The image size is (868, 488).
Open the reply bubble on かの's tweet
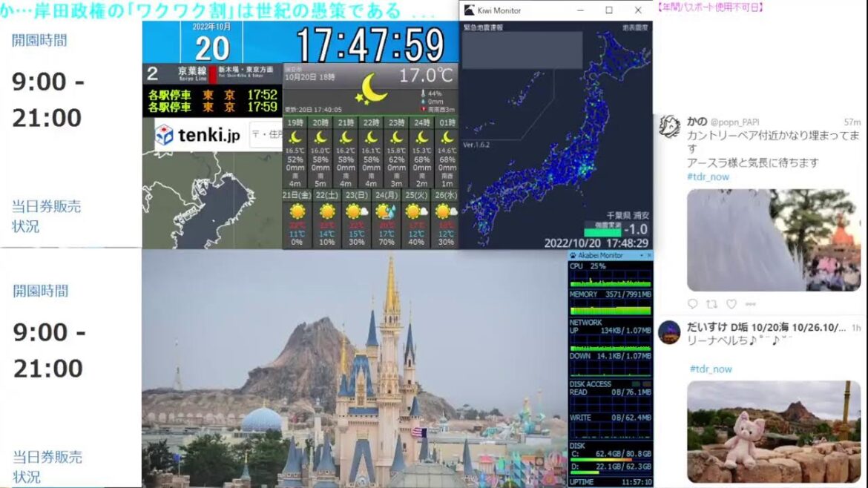pos(694,304)
